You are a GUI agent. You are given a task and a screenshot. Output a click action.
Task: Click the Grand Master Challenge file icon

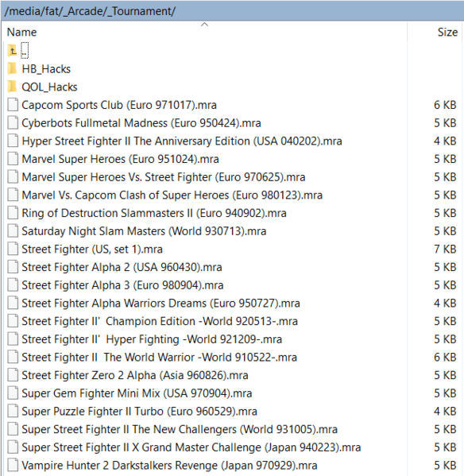(13, 447)
